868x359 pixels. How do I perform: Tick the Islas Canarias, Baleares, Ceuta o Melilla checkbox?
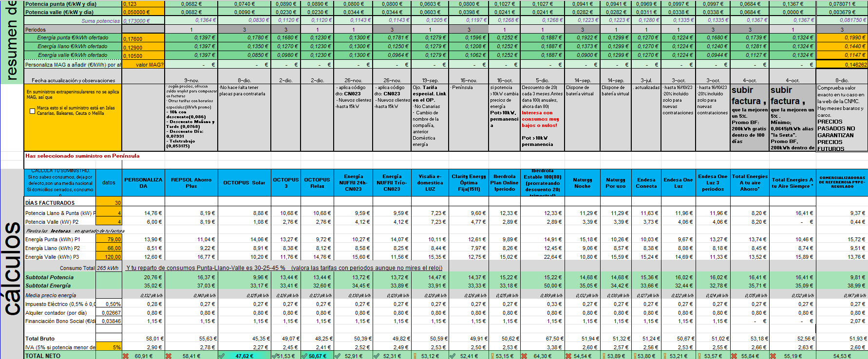[x=33, y=111]
